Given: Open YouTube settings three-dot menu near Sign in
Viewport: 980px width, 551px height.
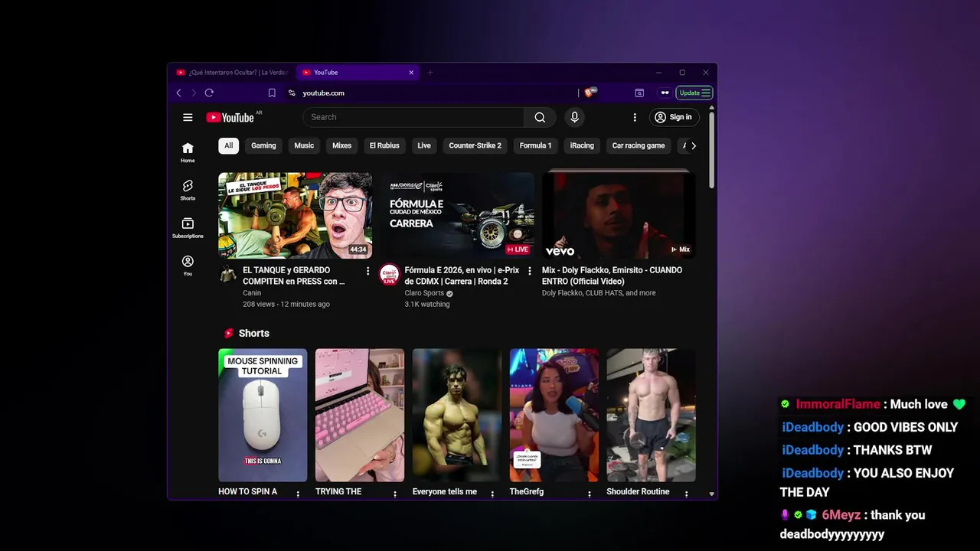Looking at the screenshot, I should (x=634, y=117).
